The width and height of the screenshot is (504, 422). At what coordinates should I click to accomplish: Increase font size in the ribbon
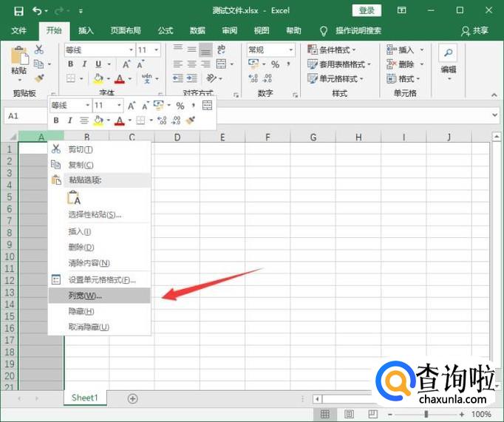tap(126, 64)
